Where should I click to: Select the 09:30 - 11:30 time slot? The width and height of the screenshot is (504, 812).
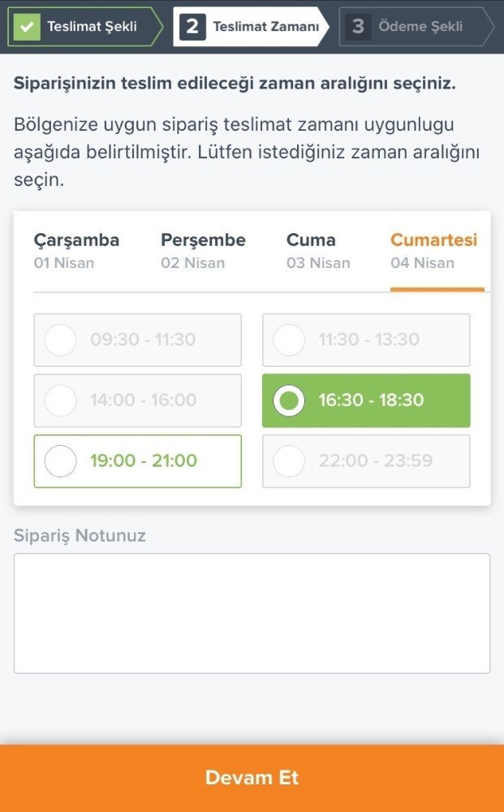point(137,339)
